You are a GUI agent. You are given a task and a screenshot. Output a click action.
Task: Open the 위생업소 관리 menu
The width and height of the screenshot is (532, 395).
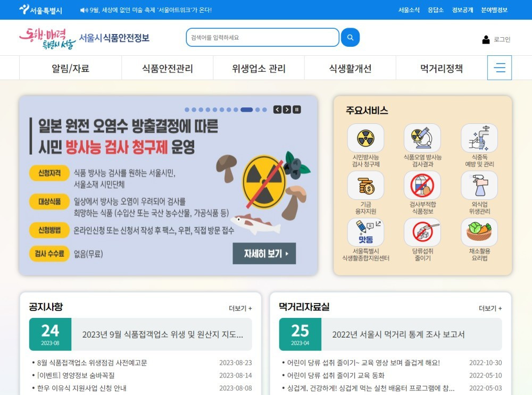click(259, 68)
